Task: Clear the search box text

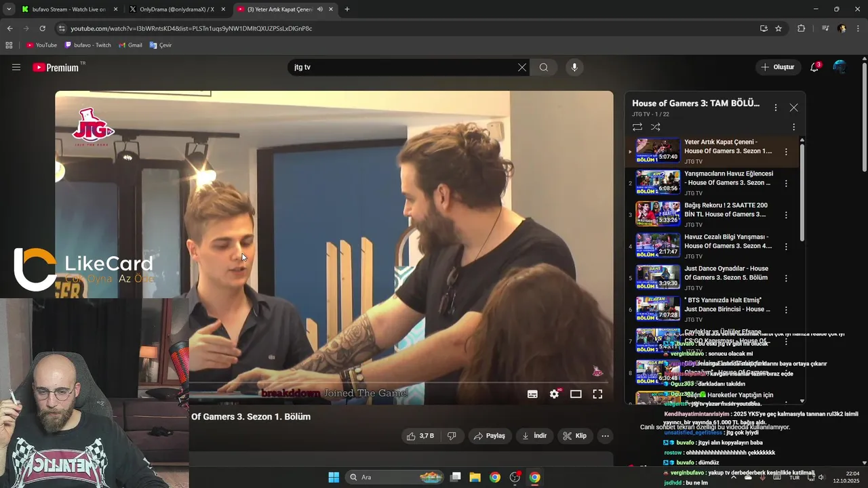Action: (x=521, y=67)
